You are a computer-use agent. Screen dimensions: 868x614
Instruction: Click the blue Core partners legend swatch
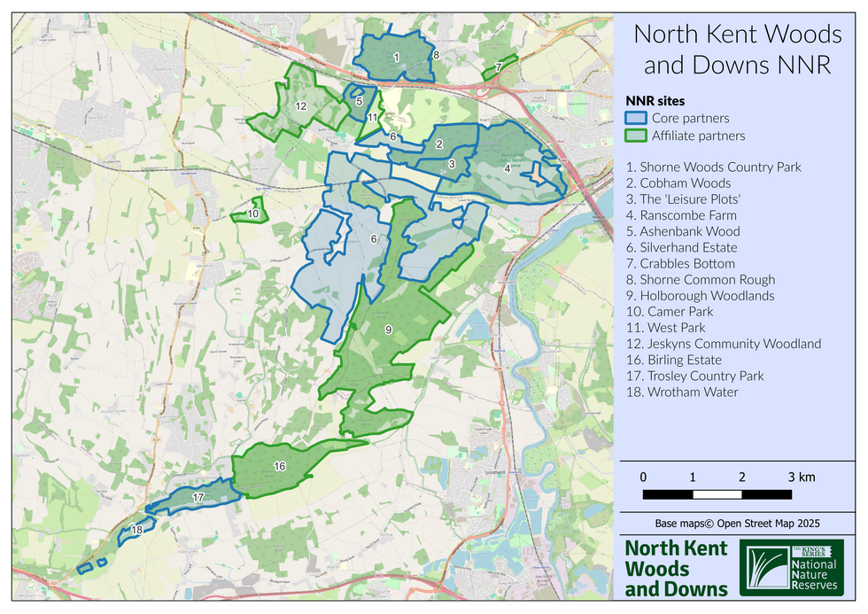637,118
